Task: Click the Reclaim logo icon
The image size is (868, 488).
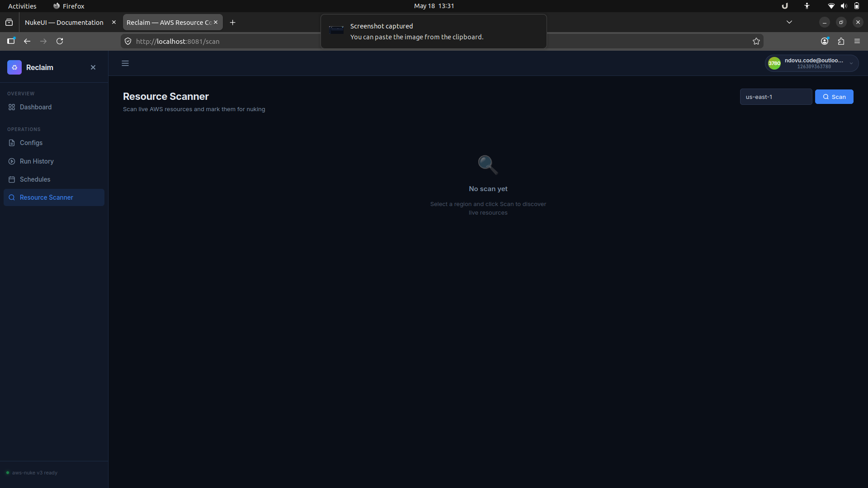Action: coord(14,67)
